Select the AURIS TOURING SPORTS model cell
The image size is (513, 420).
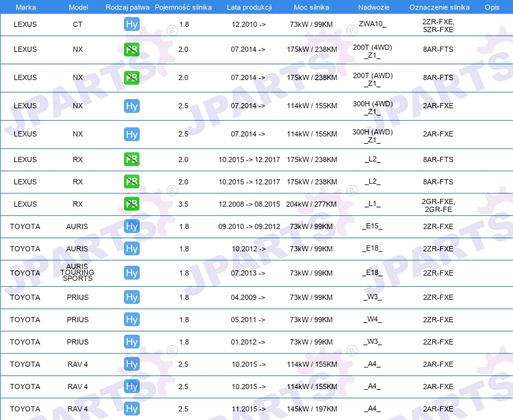coord(77,272)
